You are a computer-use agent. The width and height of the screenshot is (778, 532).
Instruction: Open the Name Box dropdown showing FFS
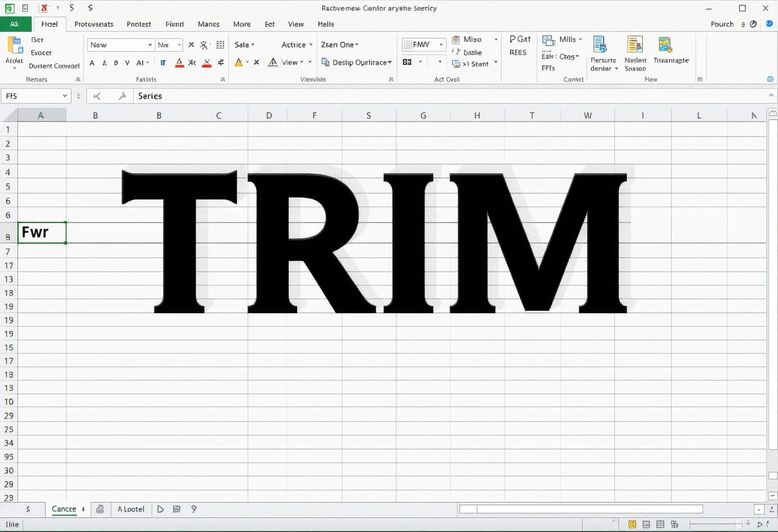pos(66,95)
